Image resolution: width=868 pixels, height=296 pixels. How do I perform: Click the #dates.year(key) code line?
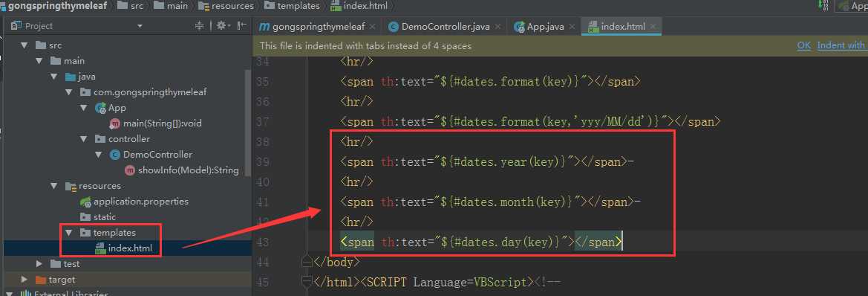[x=487, y=162]
